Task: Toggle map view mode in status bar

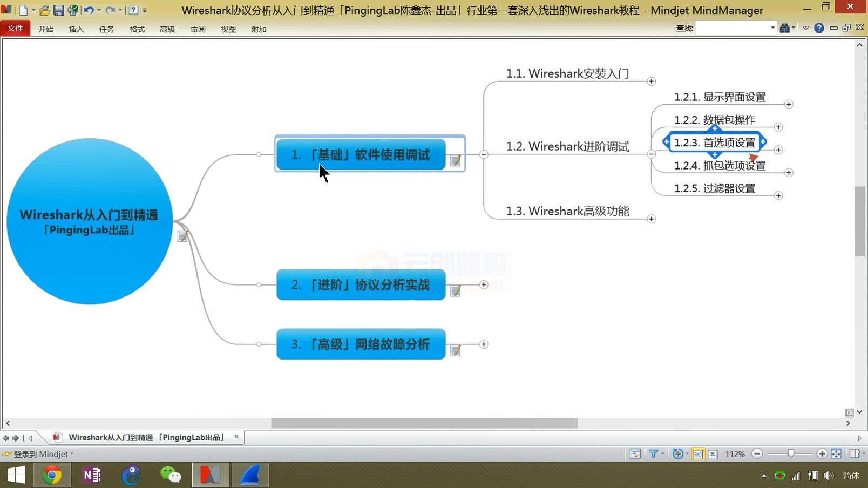Action: [x=698, y=454]
